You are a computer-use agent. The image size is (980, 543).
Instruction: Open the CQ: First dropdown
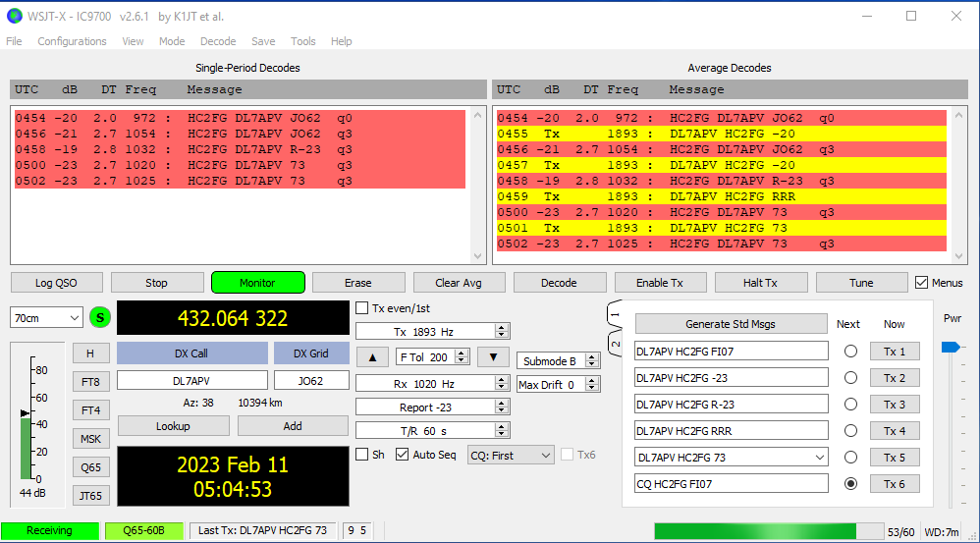click(x=511, y=456)
